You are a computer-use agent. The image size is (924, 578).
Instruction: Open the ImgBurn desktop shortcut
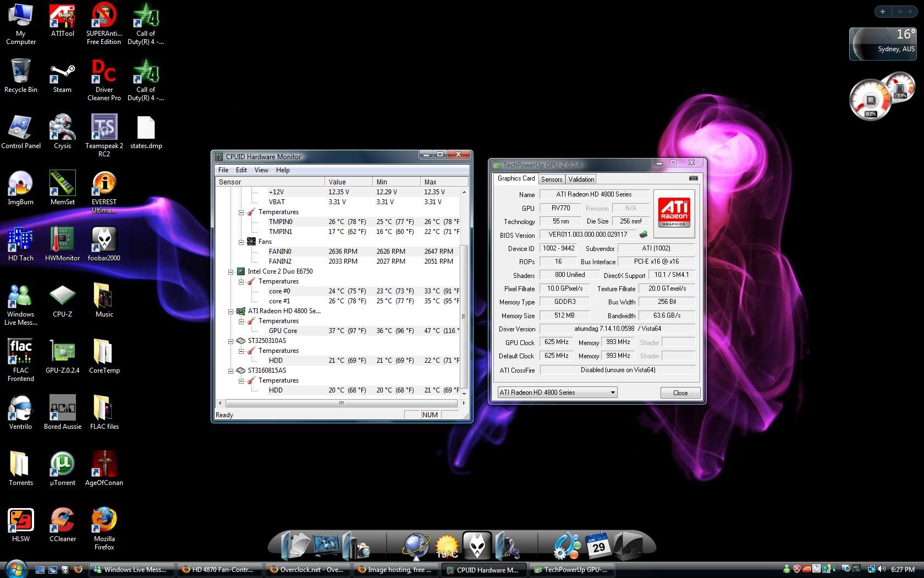point(20,188)
